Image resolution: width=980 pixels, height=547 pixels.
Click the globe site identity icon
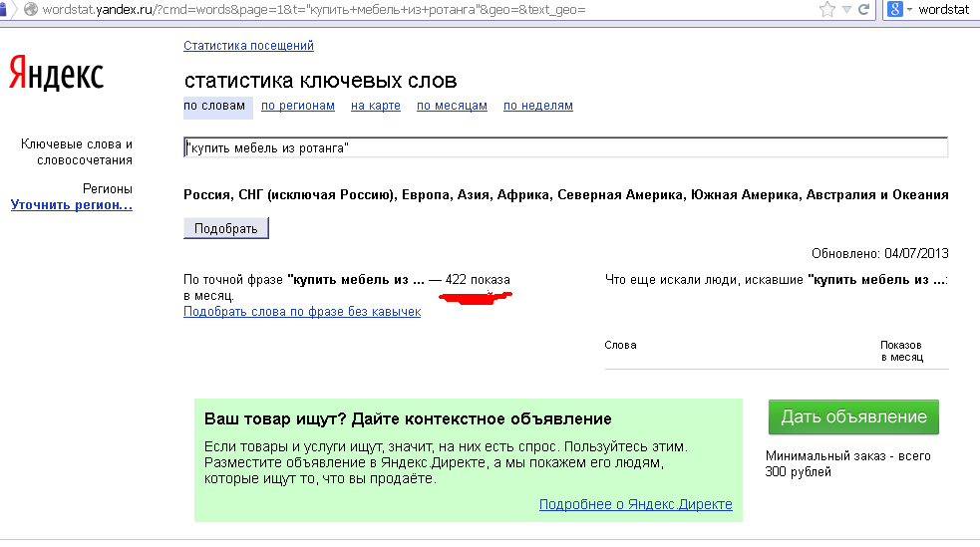click(31, 9)
